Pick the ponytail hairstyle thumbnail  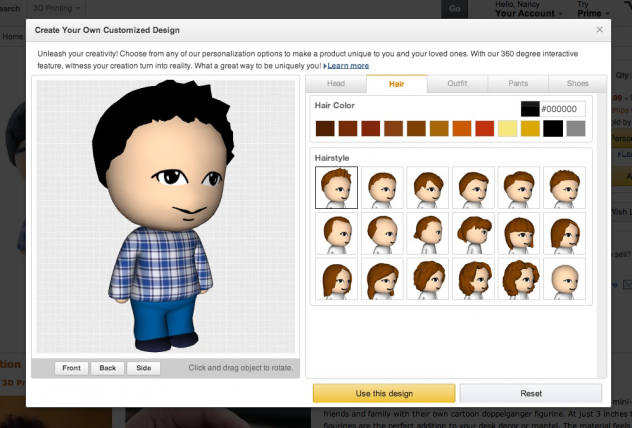[x=428, y=233]
